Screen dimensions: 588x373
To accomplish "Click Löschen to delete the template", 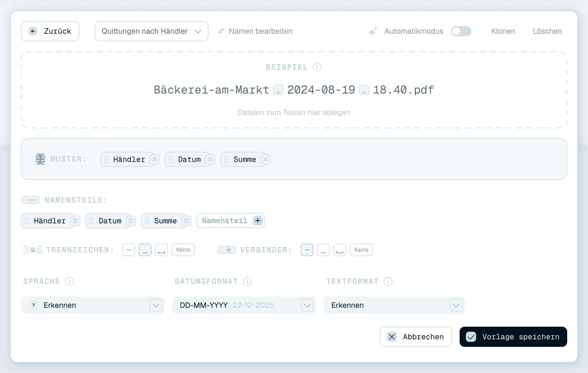I will 547,31.
